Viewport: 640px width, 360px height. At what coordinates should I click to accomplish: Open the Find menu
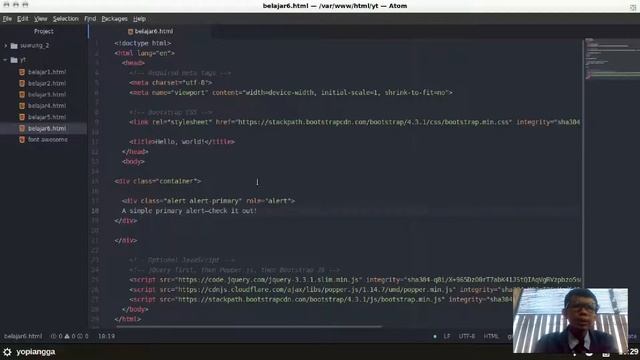90,19
